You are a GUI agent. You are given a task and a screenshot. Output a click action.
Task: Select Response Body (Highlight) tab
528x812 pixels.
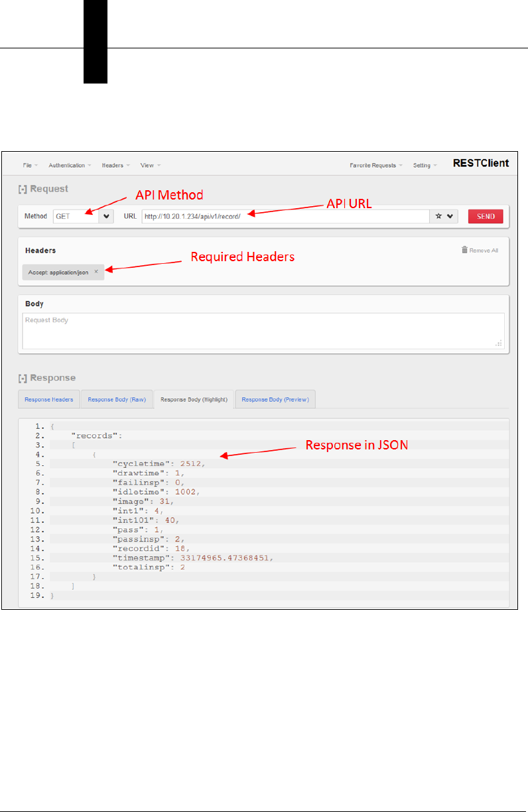(x=194, y=400)
